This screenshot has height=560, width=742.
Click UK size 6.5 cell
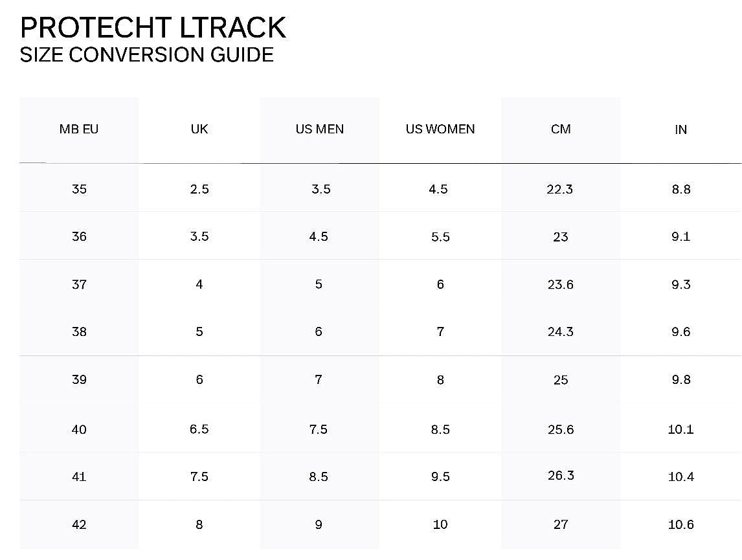[199, 429]
